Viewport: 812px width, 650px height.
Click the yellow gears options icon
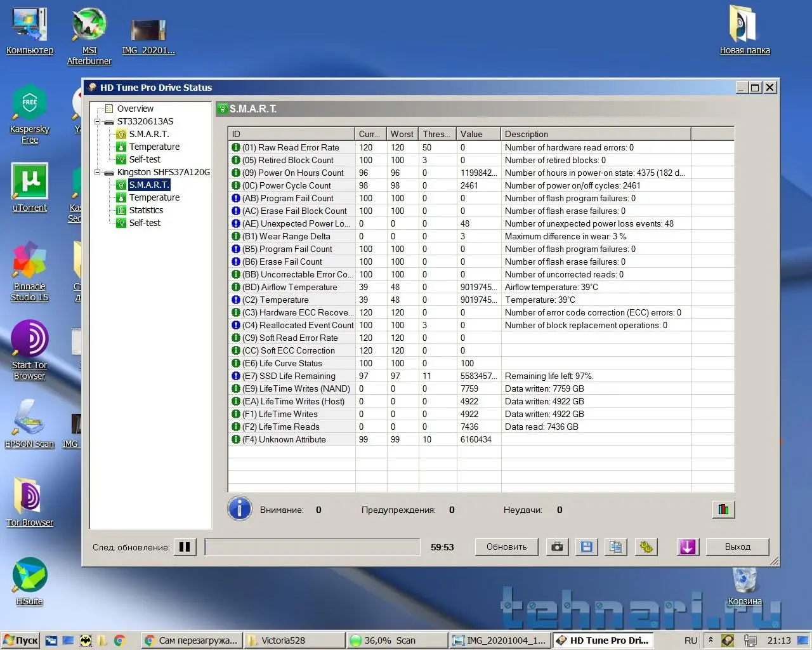click(x=646, y=547)
